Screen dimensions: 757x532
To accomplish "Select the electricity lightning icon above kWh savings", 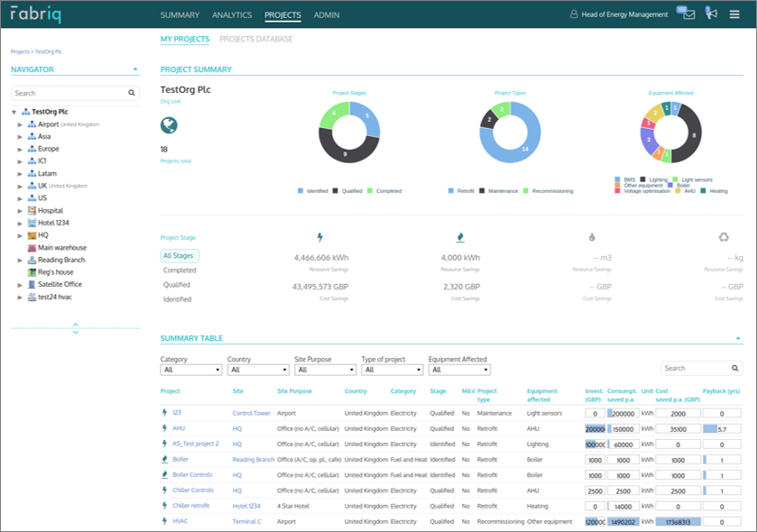I will [321, 235].
